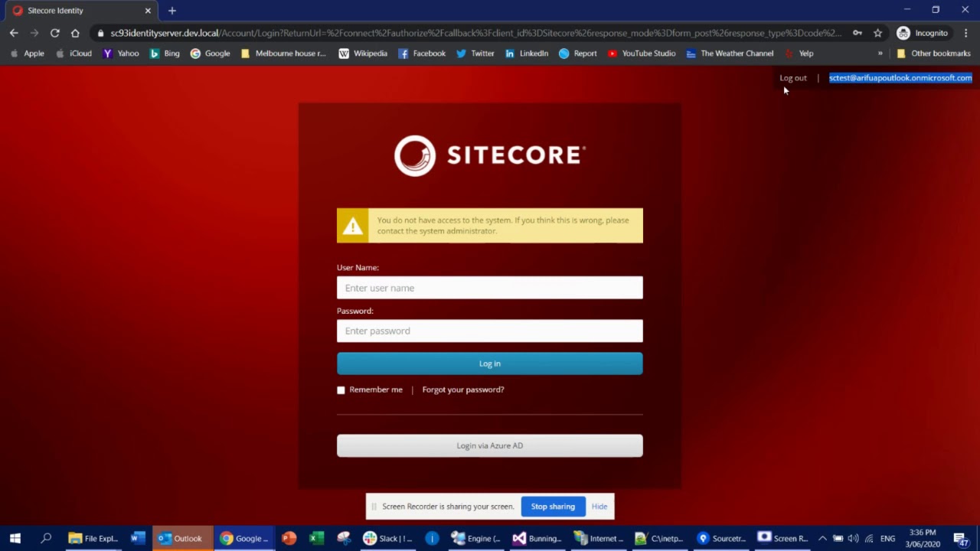Open the ENG language input switcher
980x551 pixels.
coord(888,539)
